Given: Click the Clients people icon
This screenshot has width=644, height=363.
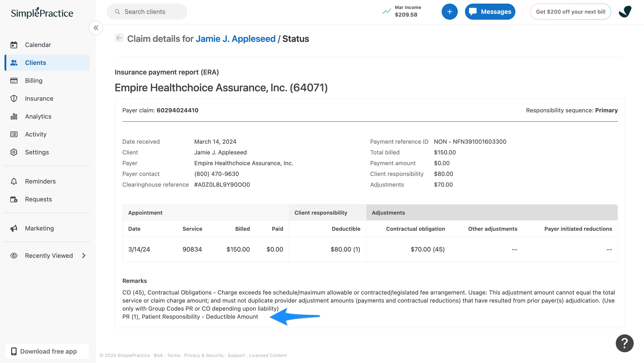Looking at the screenshot, I should click(14, 63).
